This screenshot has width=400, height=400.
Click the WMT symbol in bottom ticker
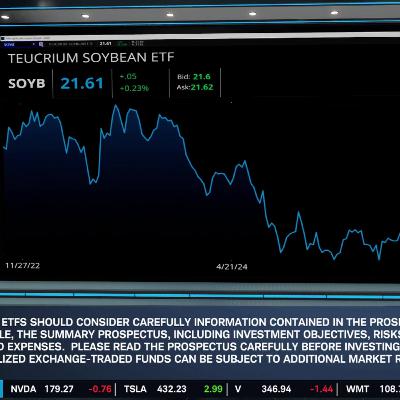[357, 389]
